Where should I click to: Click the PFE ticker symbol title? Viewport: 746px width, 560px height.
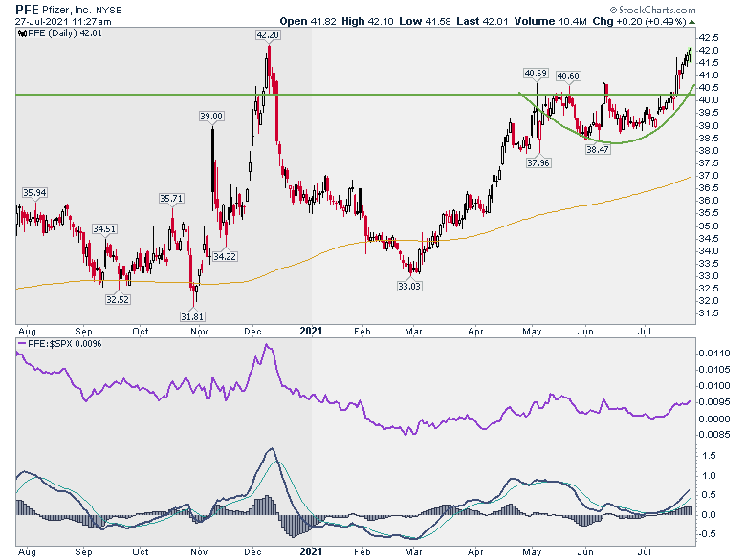[25, 10]
